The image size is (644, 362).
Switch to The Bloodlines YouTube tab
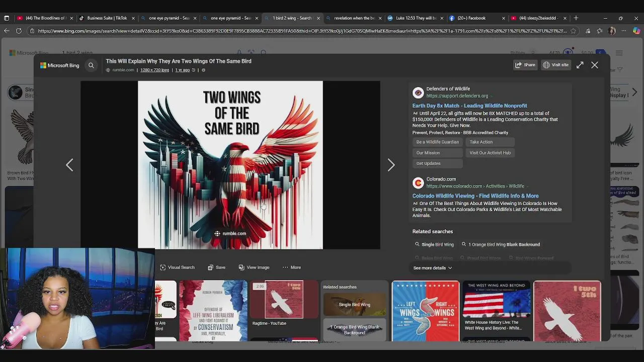point(45,18)
